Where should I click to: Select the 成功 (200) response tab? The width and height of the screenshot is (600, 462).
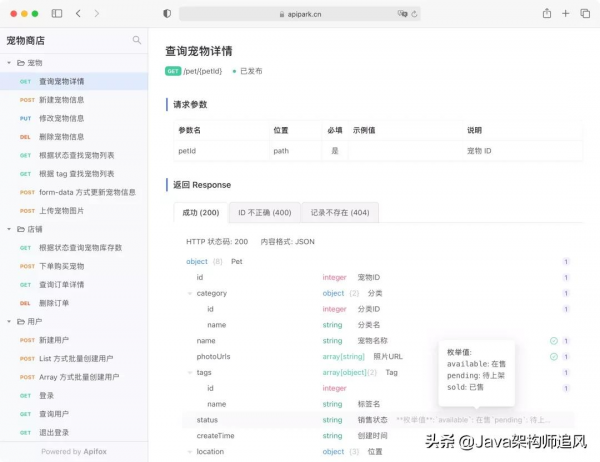[x=201, y=212]
